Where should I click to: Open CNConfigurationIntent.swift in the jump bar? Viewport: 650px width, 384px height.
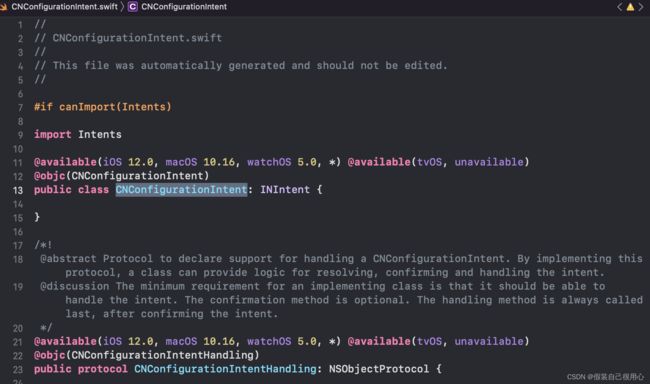64,7
